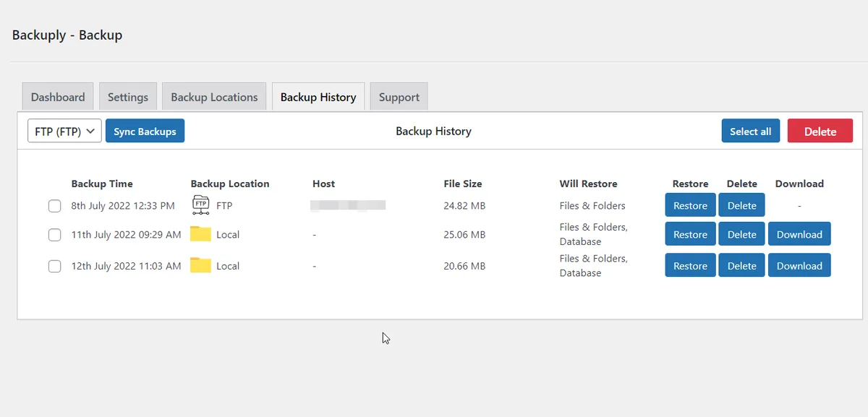Click the 'Backuply - Backup' page title
The width and height of the screenshot is (868, 417).
(x=67, y=35)
